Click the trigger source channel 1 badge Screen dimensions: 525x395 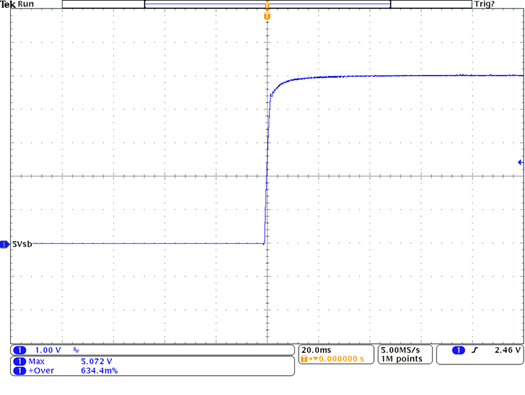coord(458,350)
